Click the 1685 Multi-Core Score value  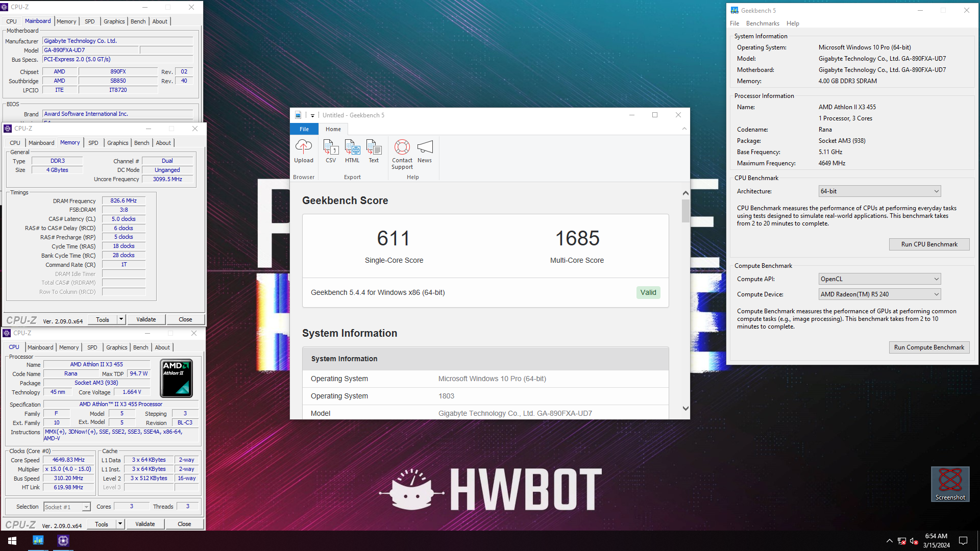pos(577,238)
